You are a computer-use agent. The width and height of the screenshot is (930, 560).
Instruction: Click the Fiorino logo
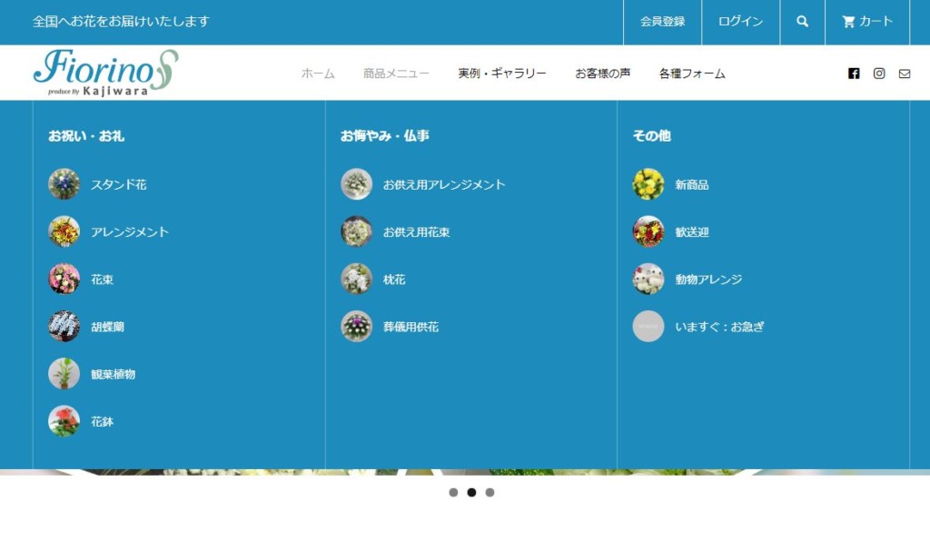(x=105, y=73)
